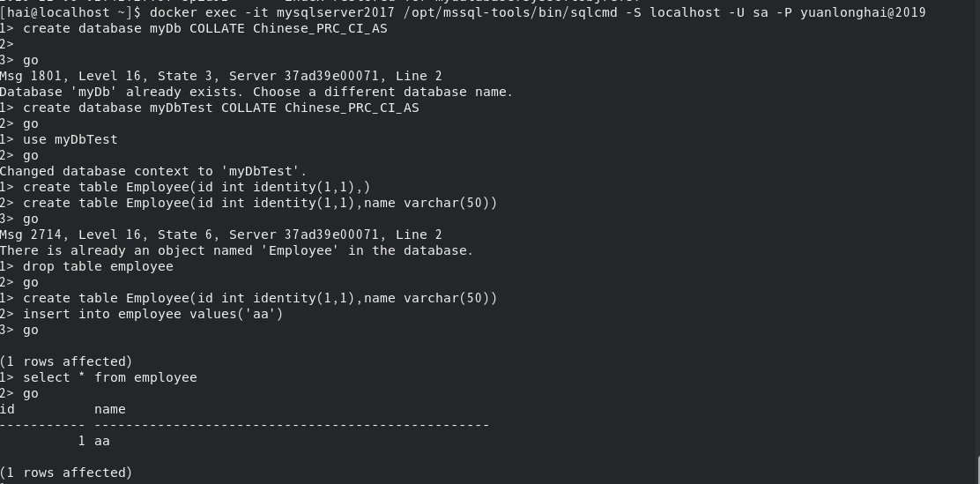Click the 'id' column header in results
This screenshot has width=980, height=484.
[7, 409]
